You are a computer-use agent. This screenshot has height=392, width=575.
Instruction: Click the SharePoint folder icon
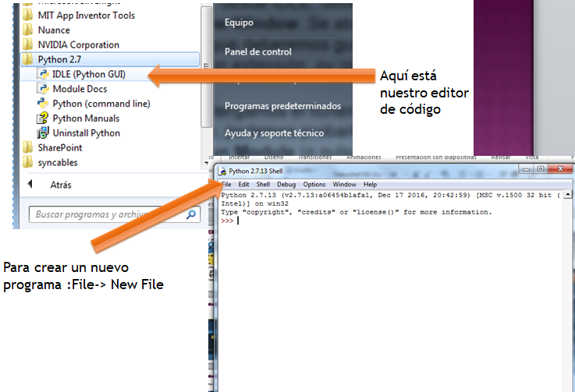click(x=28, y=147)
